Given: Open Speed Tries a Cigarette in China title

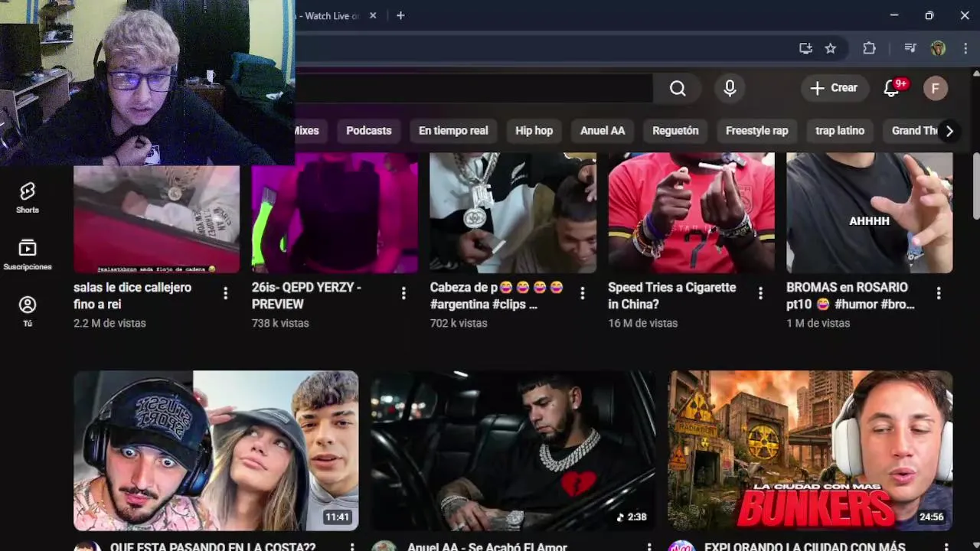Looking at the screenshot, I should [671, 295].
